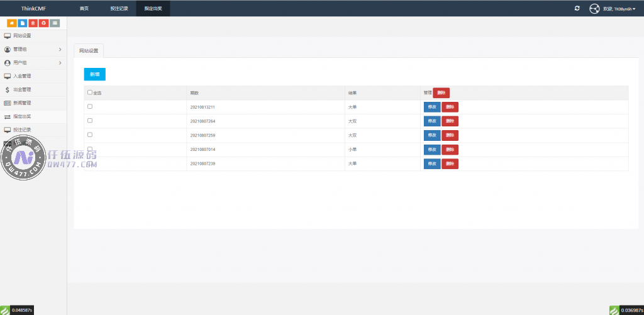Click the orange home shortcut icon
This screenshot has height=315, width=644.
pos(11,23)
